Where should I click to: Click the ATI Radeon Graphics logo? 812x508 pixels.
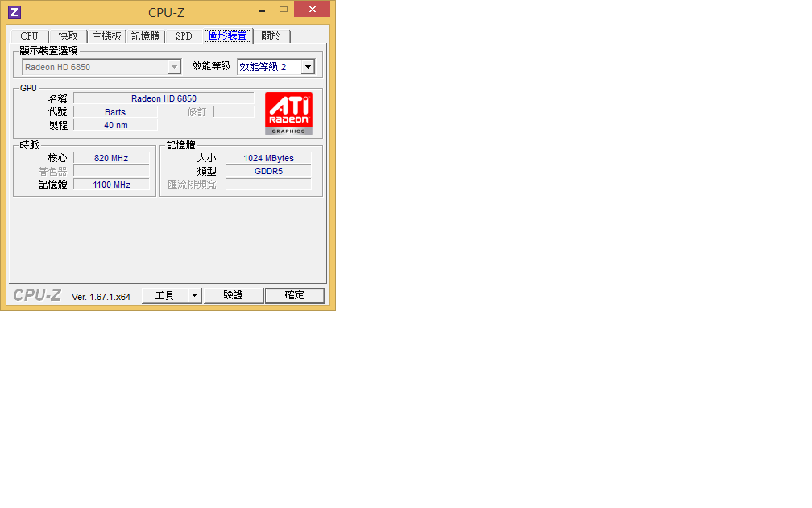[x=288, y=114]
